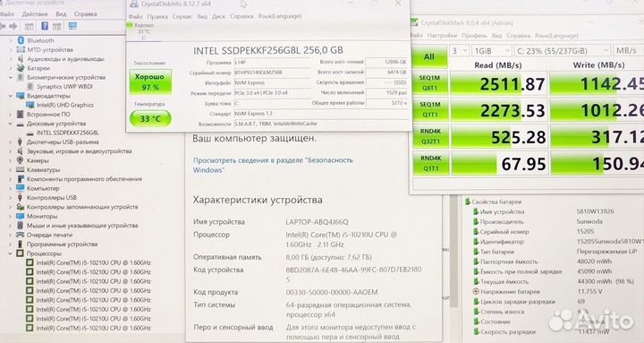This screenshot has height=343, width=644.
Task: Open the MB/s unit dropdown in CrystalDiskMark
Action: pos(629,51)
